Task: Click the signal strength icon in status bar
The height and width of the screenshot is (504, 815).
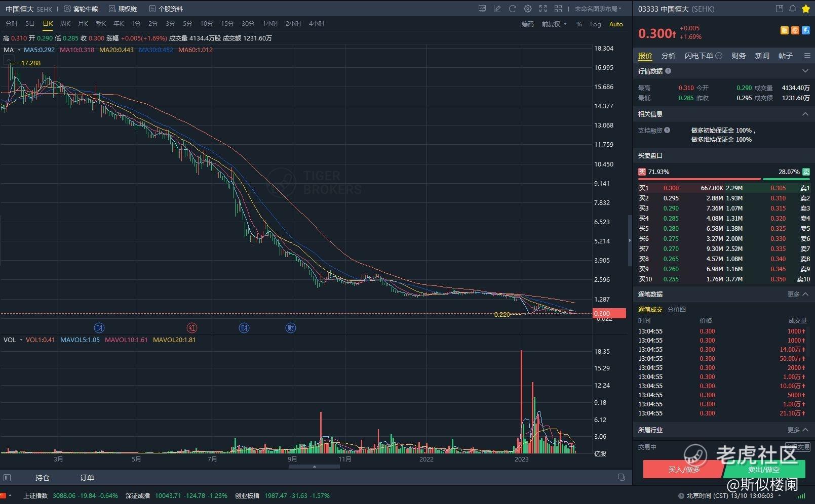Action: [x=801, y=496]
